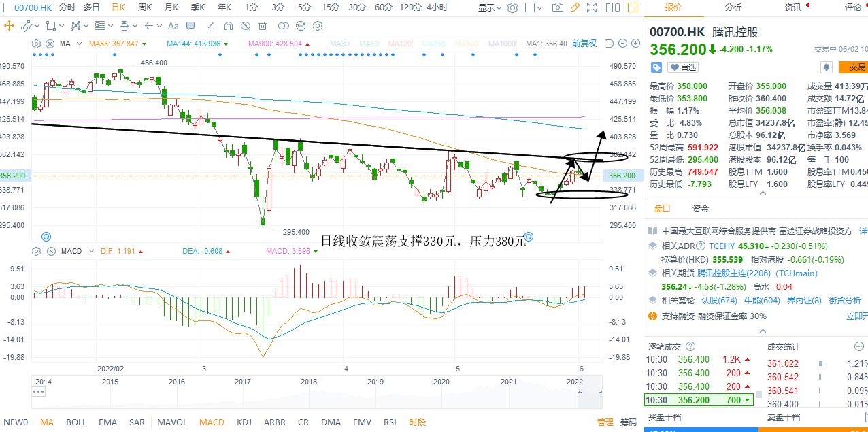868x432 pixels.
Task: Add stock to 自选 watchlist
Action: pyautogui.click(x=682, y=67)
